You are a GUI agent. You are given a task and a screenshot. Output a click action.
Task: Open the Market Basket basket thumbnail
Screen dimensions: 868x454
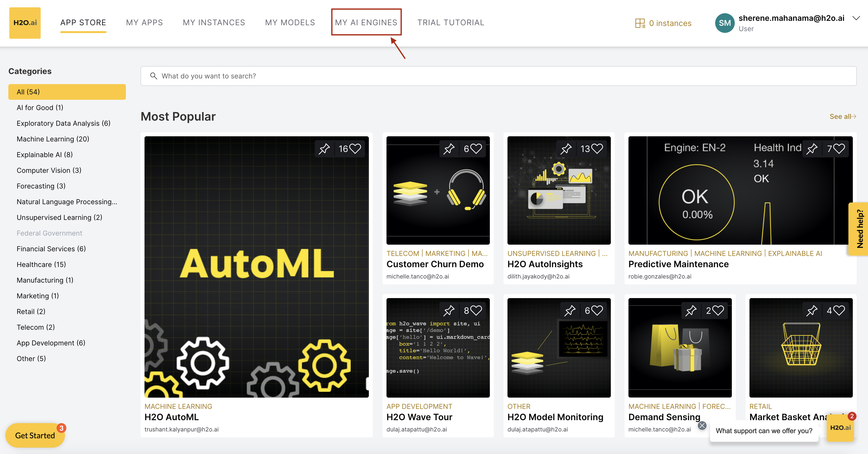pyautogui.click(x=801, y=348)
